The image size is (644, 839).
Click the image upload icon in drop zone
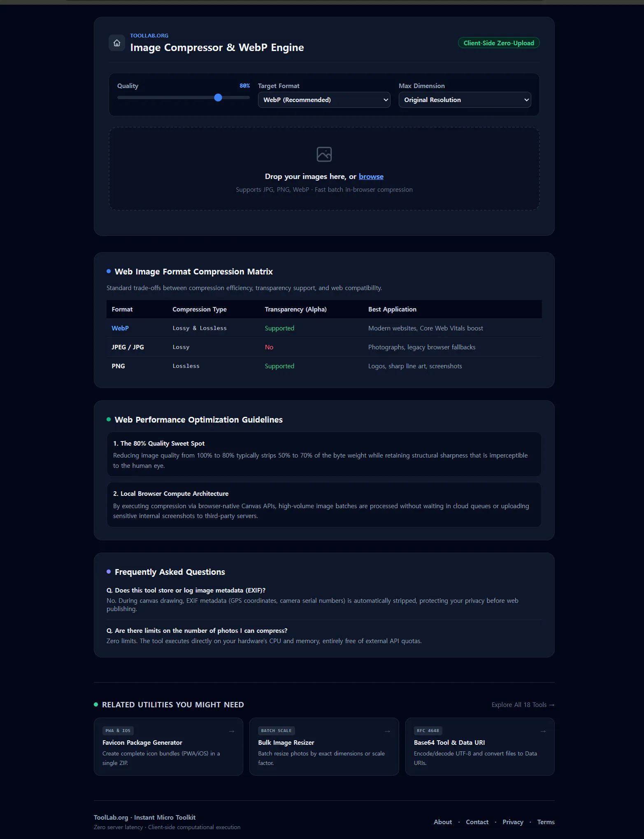[x=324, y=154]
